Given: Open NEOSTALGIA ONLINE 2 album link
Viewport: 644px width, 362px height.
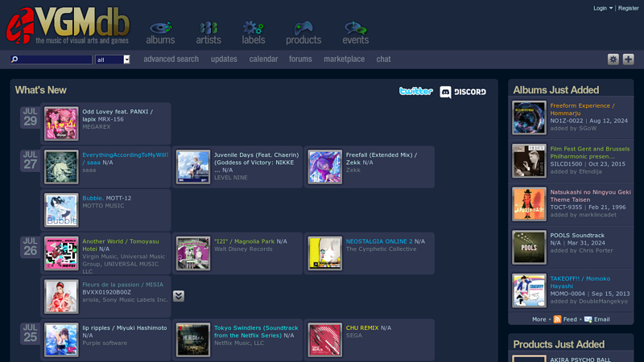Looking at the screenshot, I should pos(379,241).
